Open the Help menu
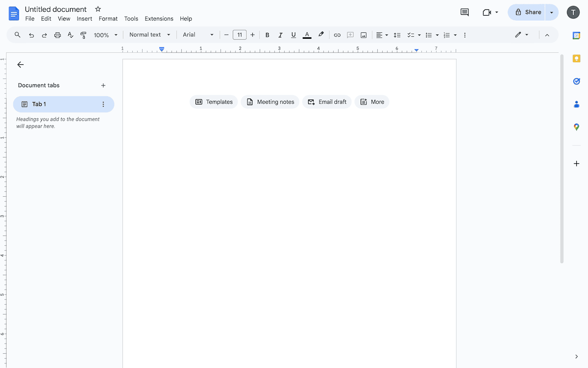This screenshot has width=588, height=368. click(186, 19)
